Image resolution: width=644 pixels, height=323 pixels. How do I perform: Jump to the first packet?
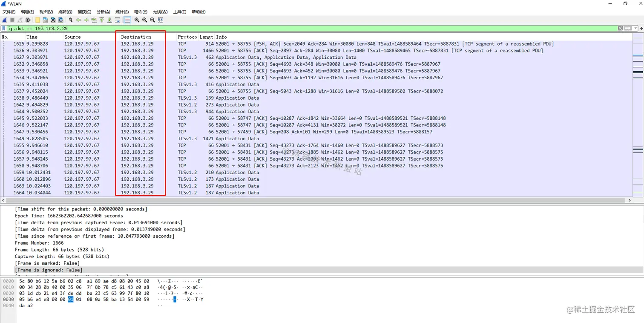coord(102,20)
